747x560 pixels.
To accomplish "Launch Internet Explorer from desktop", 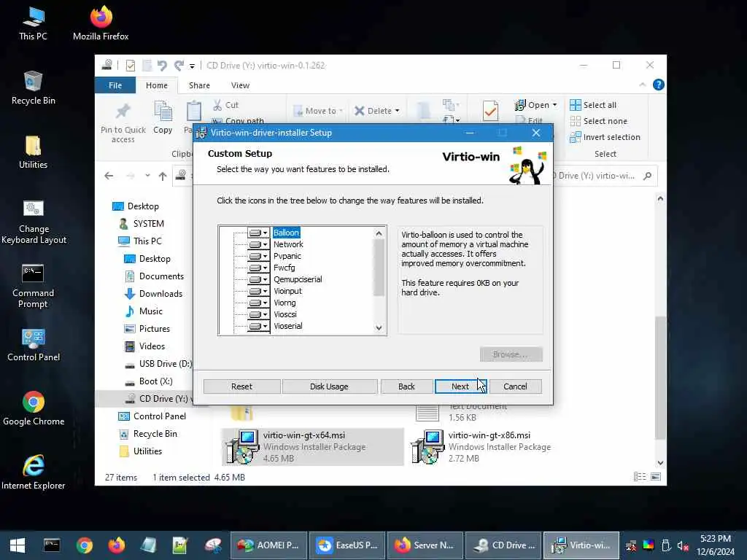I will click(34, 472).
